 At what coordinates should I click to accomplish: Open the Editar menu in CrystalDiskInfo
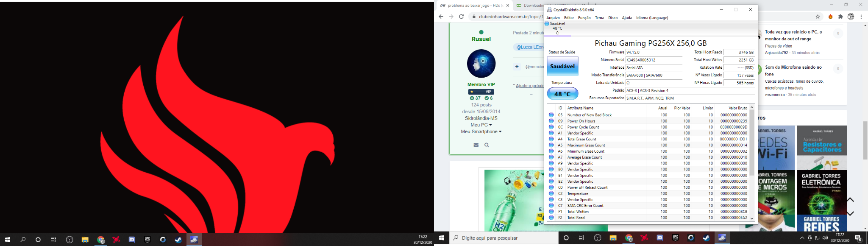pyautogui.click(x=569, y=18)
